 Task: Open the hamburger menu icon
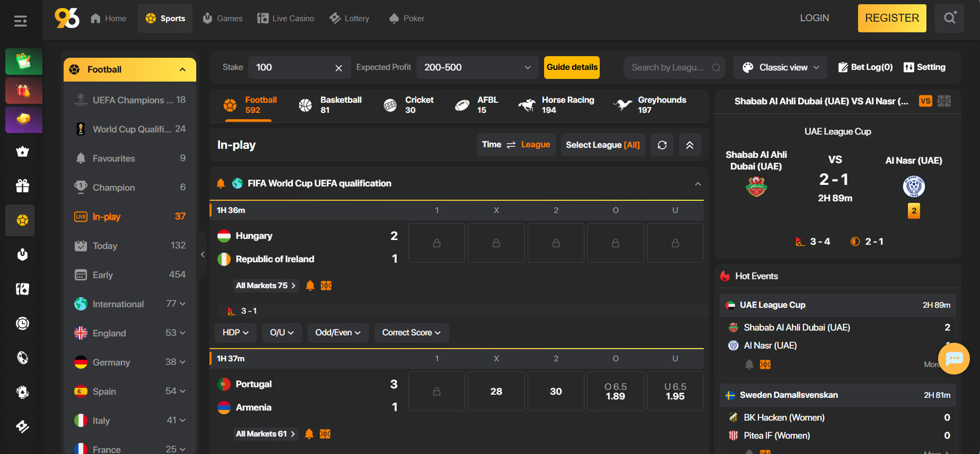pos(21,21)
